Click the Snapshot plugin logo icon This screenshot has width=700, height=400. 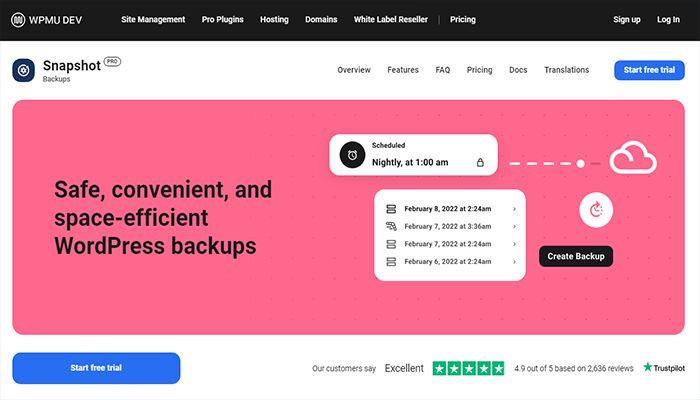(24, 70)
